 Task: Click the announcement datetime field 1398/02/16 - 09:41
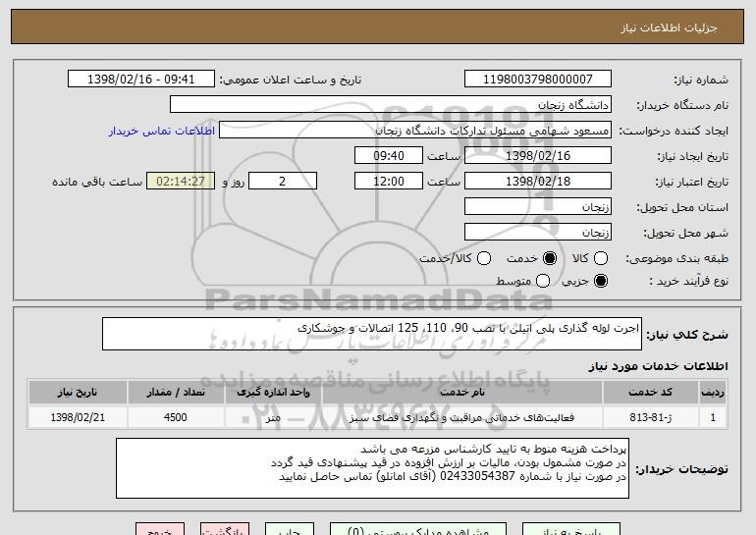[x=141, y=80]
